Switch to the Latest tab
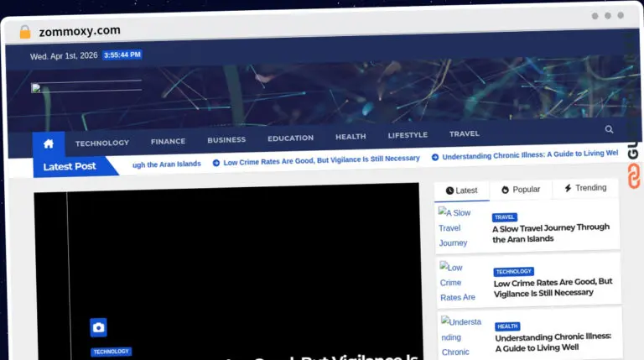This screenshot has width=644, height=360. [462, 190]
